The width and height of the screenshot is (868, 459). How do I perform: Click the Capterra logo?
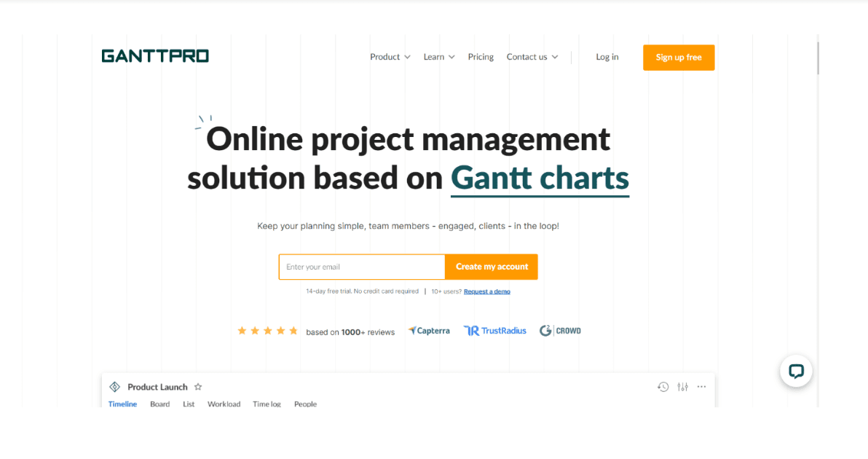[x=429, y=331]
